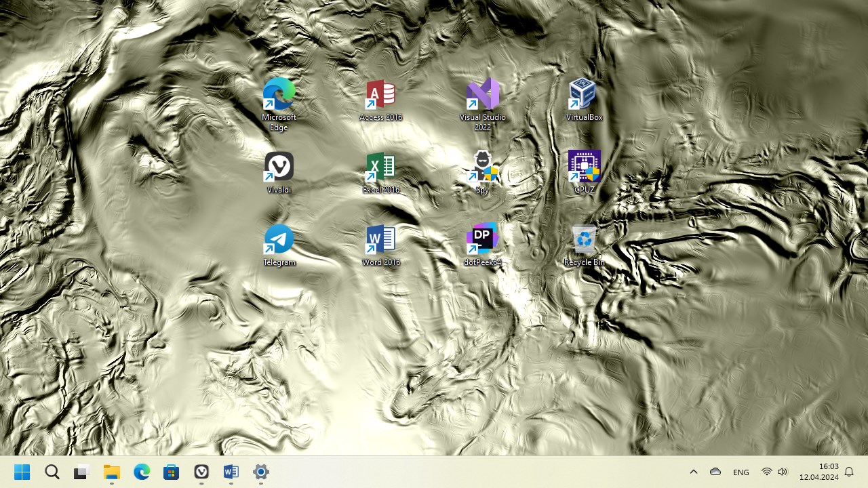The width and height of the screenshot is (868, 488).
Task: Select the Word 2016 desktop icon
Action: pos(380,245)
